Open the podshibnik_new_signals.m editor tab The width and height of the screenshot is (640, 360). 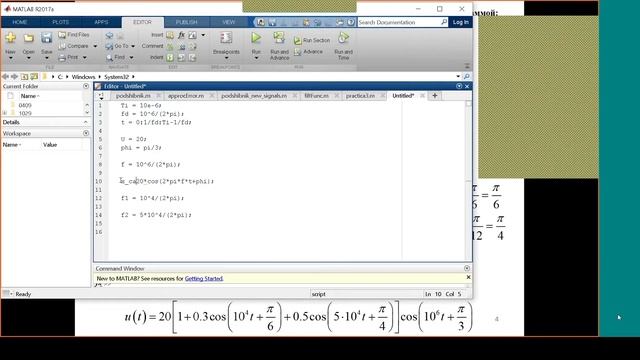tap(254, 96)
